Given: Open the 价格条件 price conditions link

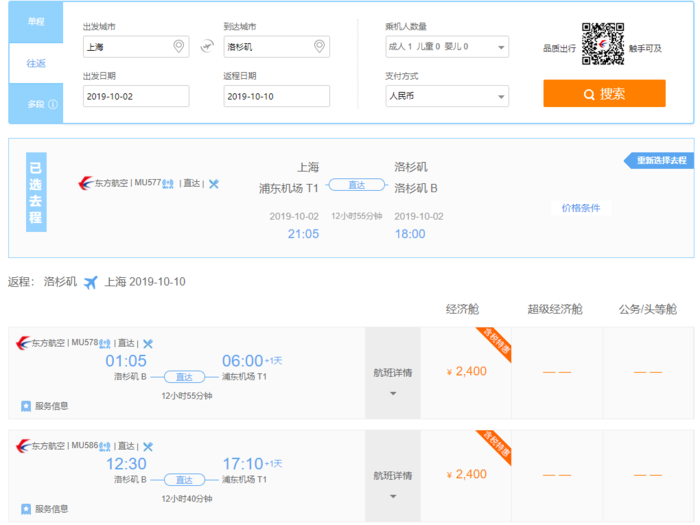Looking at the screenshot, I should (580, 208).
